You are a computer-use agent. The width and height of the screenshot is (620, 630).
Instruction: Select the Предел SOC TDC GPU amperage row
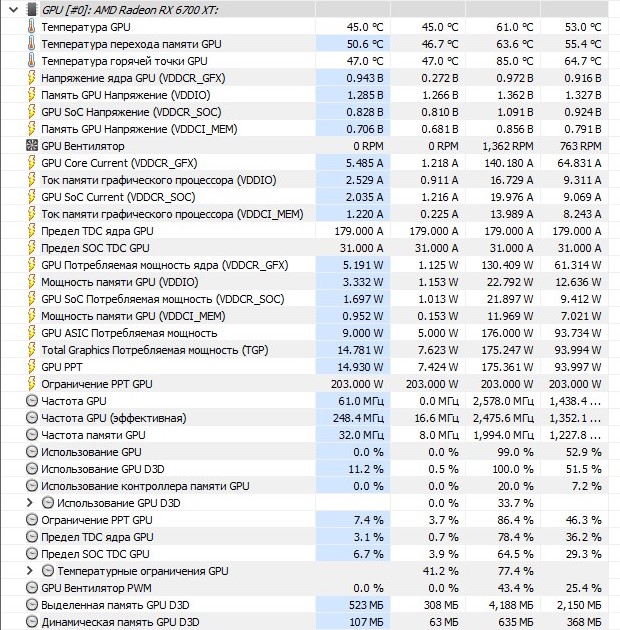tap(305, 248)
